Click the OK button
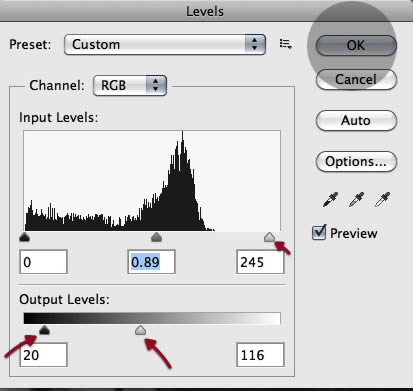 [356, 45]
